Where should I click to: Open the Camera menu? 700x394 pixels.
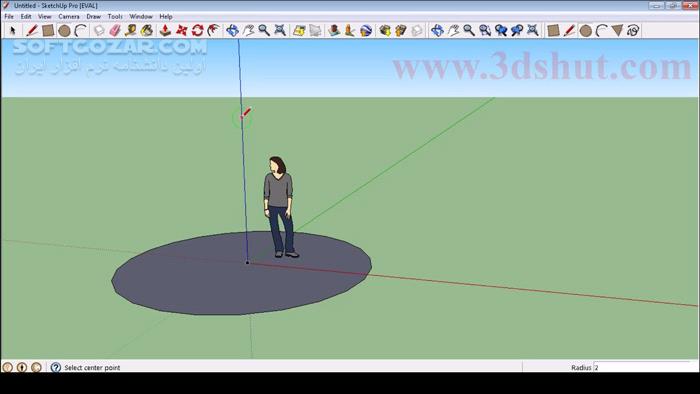(69, 17)
